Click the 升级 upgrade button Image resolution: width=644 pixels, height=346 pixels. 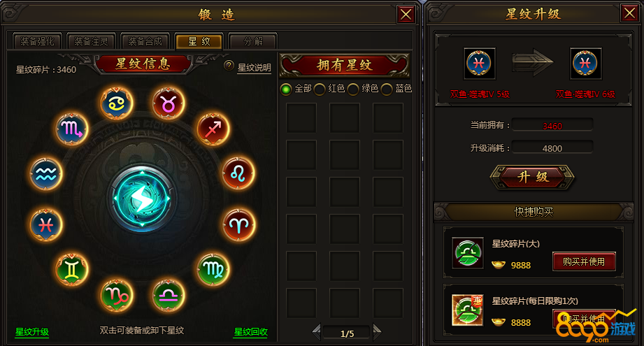(x=532, y=178)
